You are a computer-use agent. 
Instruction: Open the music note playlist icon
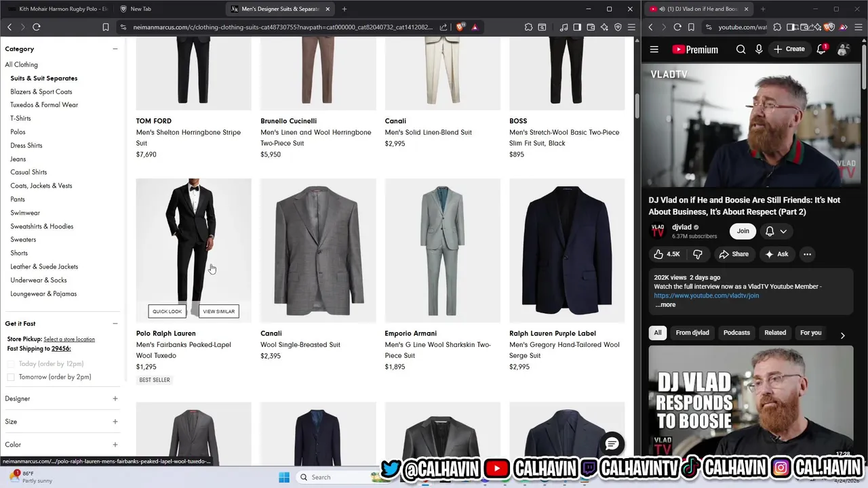pyautogui.click(x=564, y=27)
